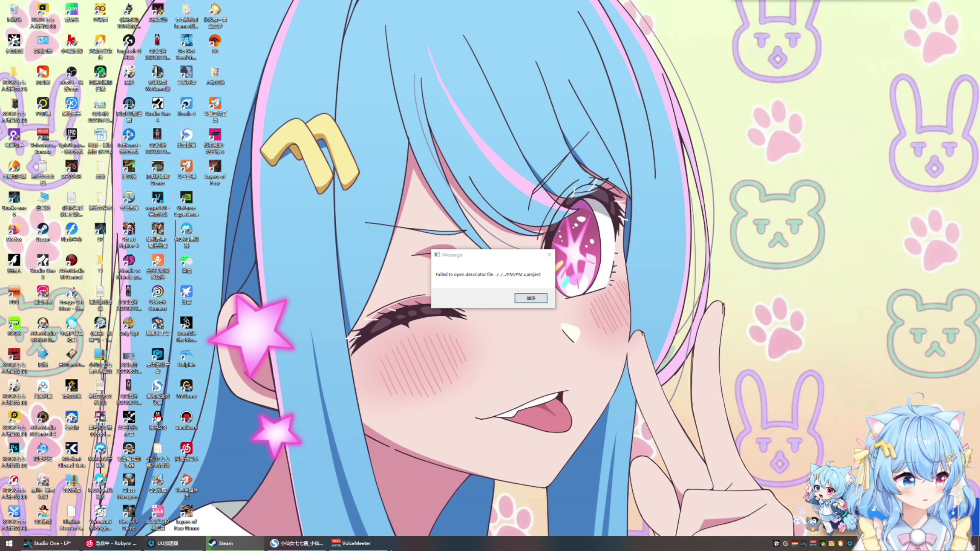The image size is (980, 551).
Task: Select the WeGame desktop icon
Action: click(x=186, y=389)
